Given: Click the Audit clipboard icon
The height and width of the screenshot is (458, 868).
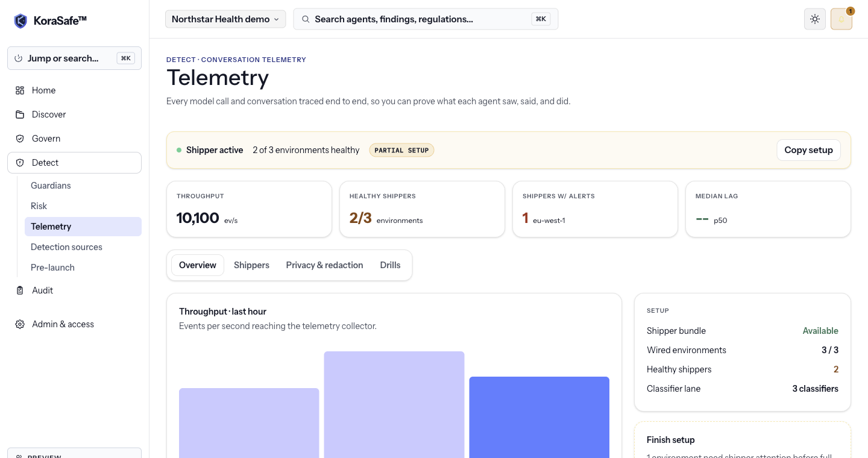Looking at the screenshot, I should click(20, 290).
